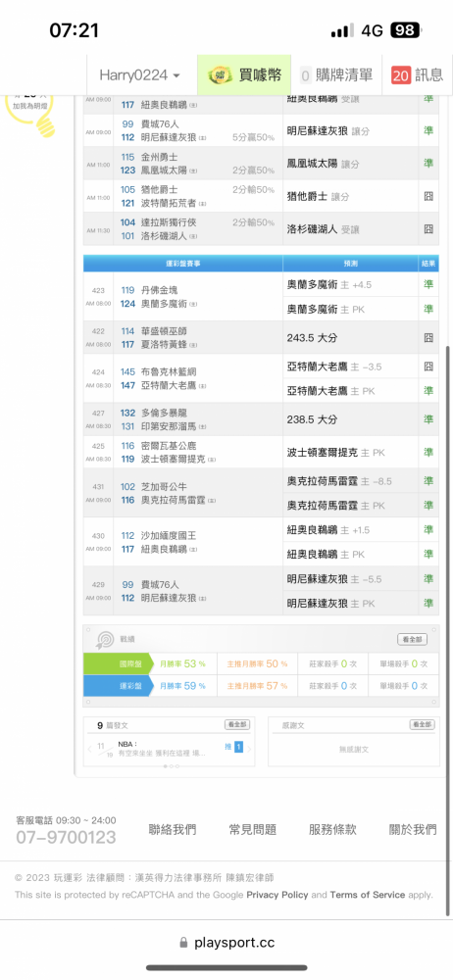453x980 pixels.
Task: Click 243.5 大分 prediction
Action: (x=312, y=337)
